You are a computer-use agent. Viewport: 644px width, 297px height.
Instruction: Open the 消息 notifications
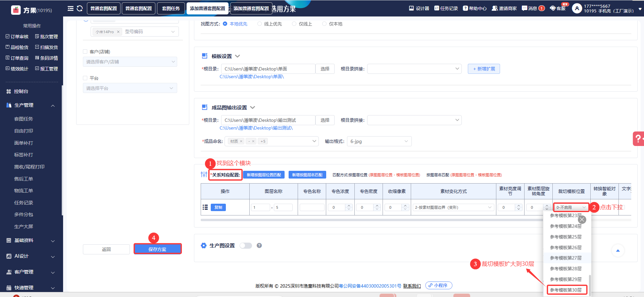coord(533,8)
